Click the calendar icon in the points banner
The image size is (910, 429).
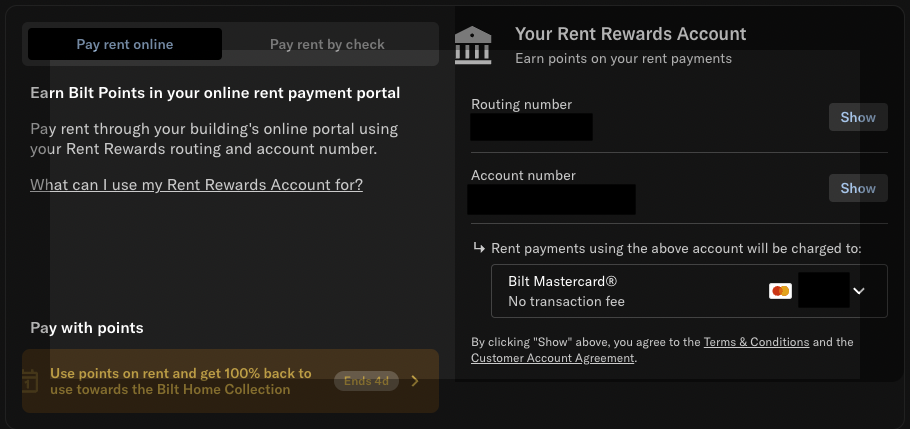(x=30, y=381)
